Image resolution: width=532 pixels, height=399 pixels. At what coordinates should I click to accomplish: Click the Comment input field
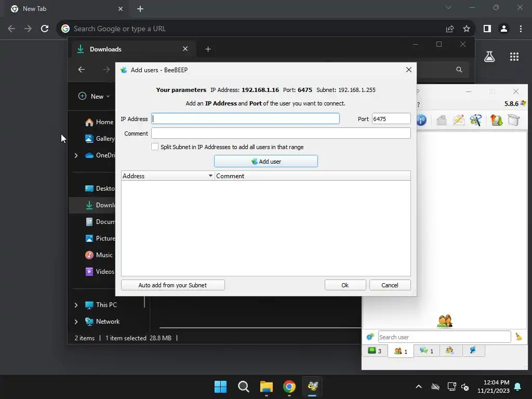point(281,134)
